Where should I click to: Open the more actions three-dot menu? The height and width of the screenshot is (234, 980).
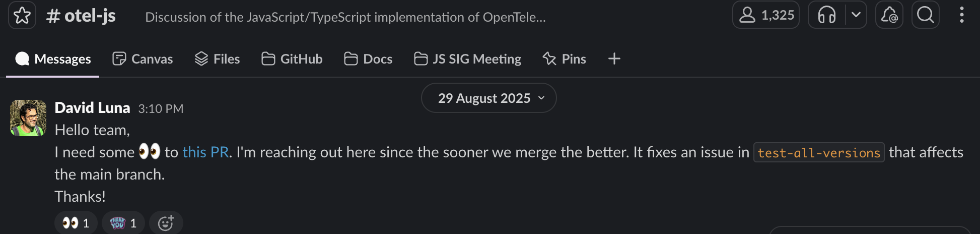[961, 15]
